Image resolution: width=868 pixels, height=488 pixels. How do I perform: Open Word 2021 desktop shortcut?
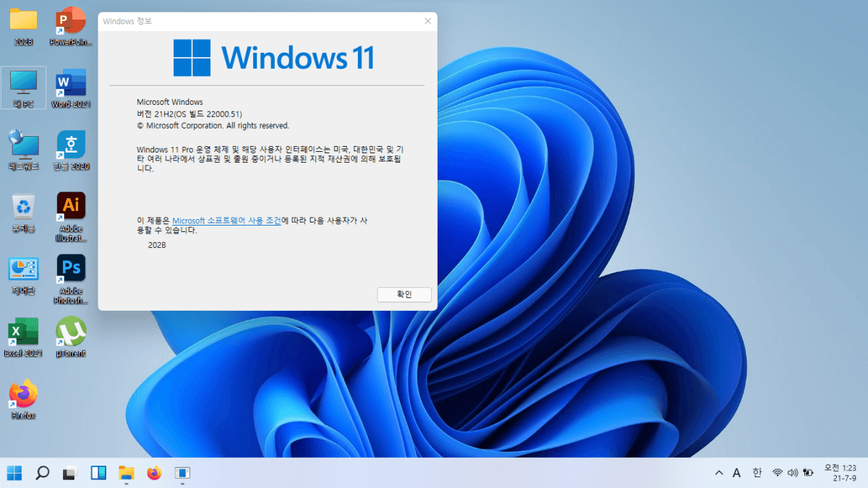(71, 88)
